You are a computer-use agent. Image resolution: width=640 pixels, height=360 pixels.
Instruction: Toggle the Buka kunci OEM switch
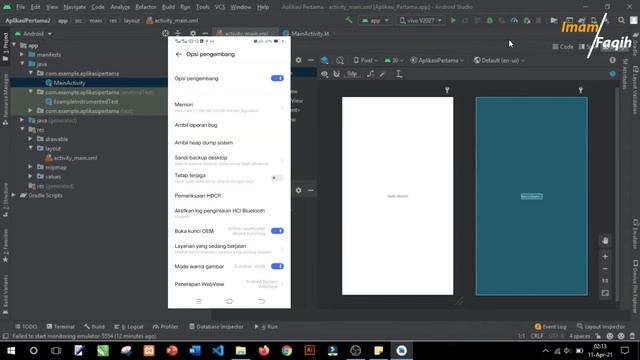click(x=277, y=231)
